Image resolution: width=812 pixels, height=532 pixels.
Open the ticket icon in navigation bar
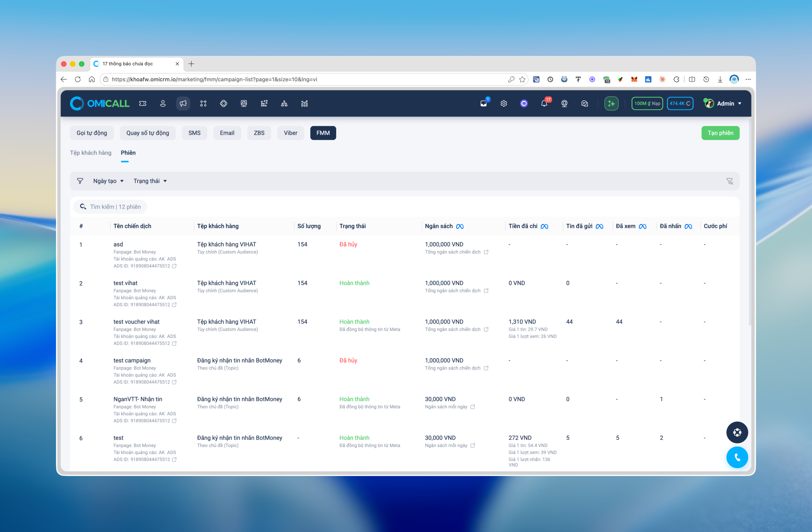(143, 103)
